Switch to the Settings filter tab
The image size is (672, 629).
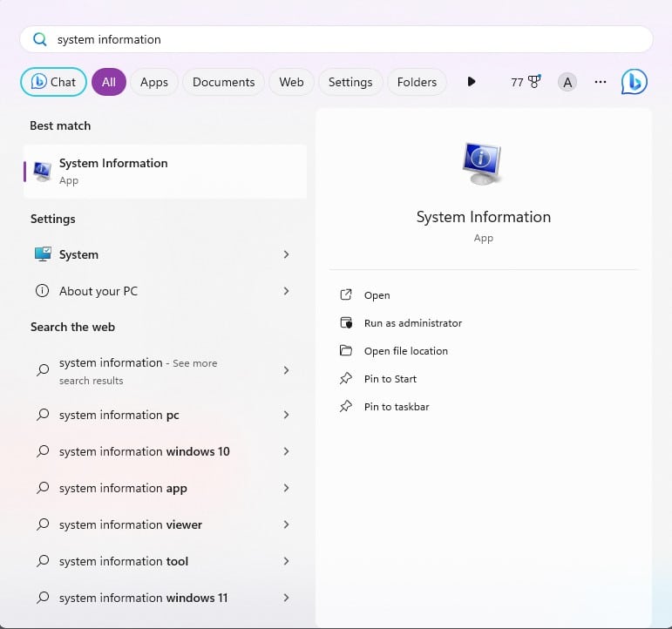(x=350, y=82)
